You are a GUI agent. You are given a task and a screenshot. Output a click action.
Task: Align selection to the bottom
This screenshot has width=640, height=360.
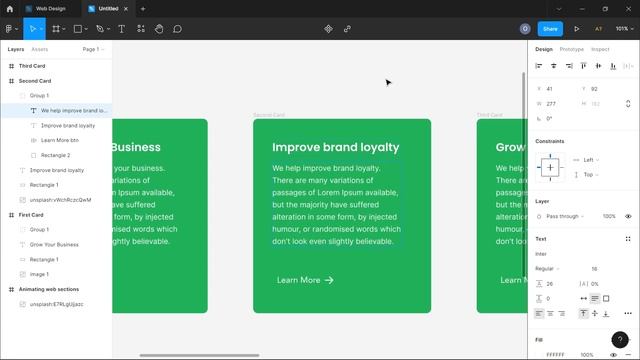[613, 66]
